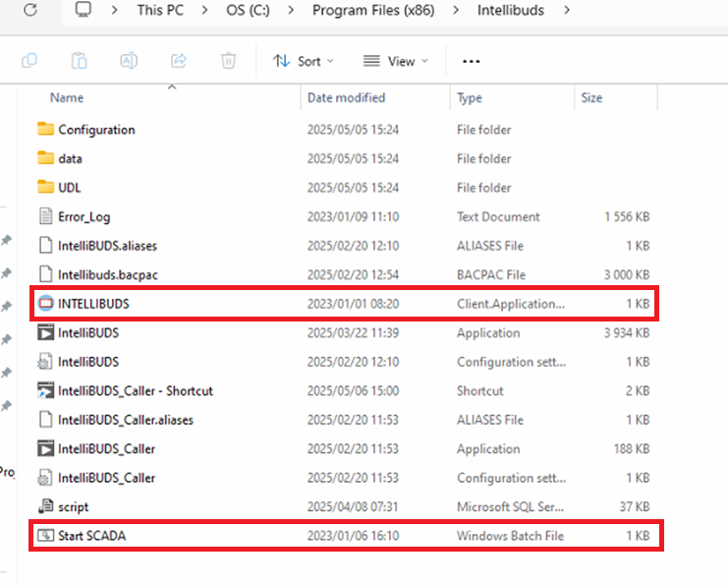The height and width of the screenshot is (586, 728).
Task: Click date 2025/05/06 15:00
Action: (x=353, y=390)
